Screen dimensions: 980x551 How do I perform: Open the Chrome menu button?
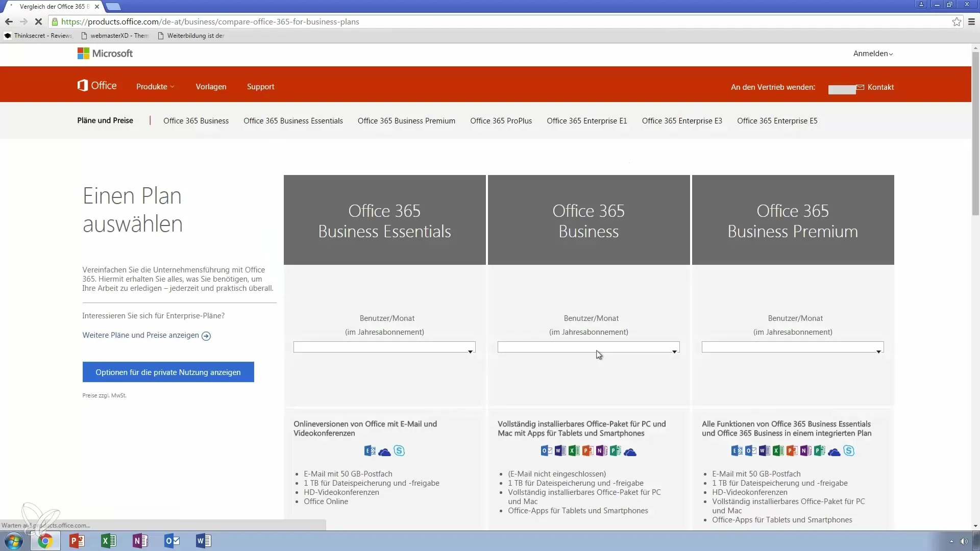(971, 21)
